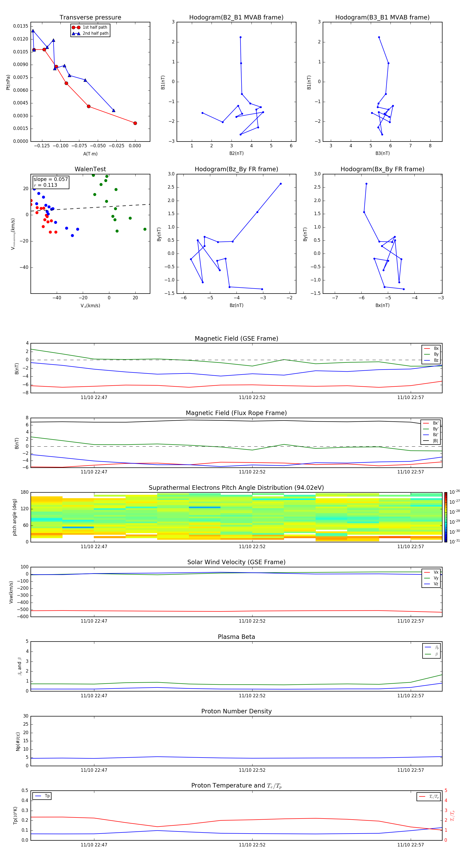Click the 'Proton Number Density' title
The height and width of the screenshot is (868, 473).
click(x=236, y=711)
